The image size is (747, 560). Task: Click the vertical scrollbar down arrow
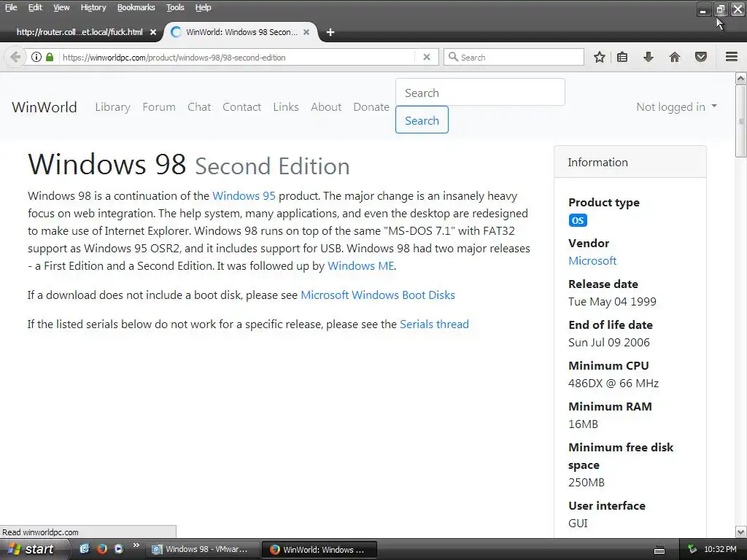741,532
